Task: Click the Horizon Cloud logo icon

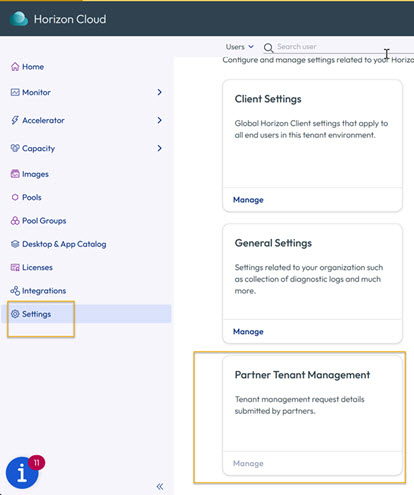Action: click(19, 19)
